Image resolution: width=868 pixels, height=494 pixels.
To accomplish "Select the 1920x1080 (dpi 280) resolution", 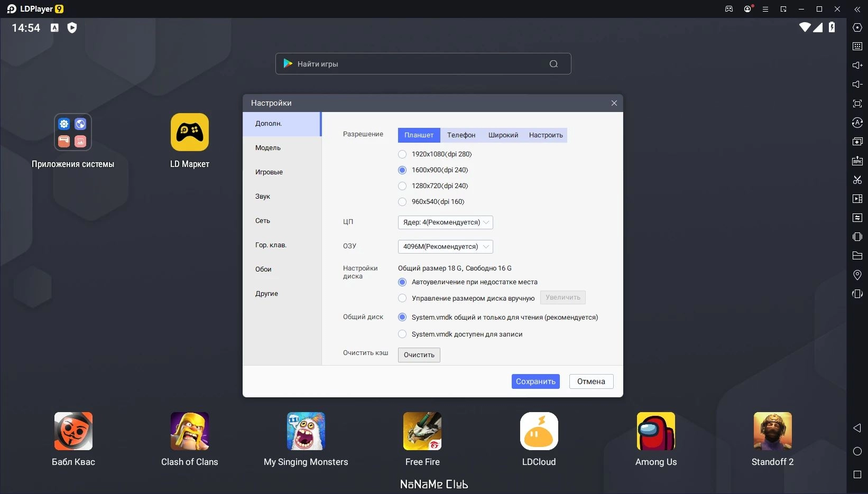I will 402,154.
